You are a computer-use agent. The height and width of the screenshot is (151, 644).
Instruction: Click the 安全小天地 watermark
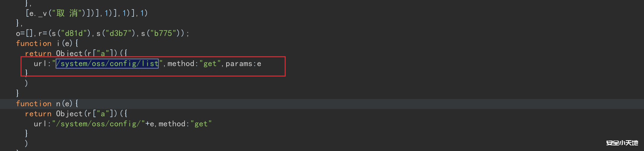pos(622,143)
